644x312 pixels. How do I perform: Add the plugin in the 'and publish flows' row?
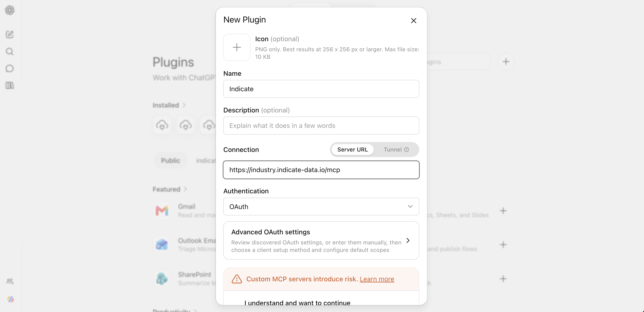(x=503, y=245)
